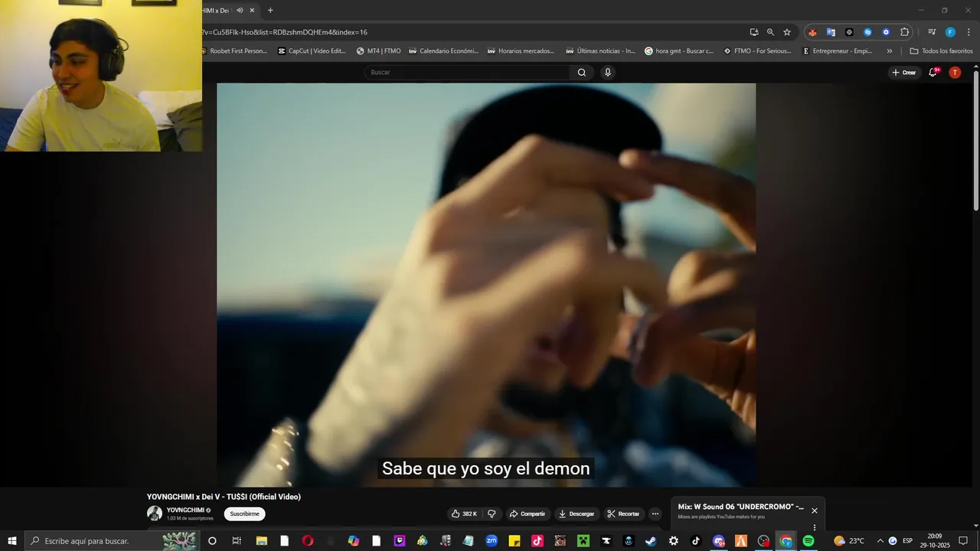Image resolution: width=980 pixels, height=551 pixels.
Task: Close the current browser tab
Action: pos(252,10)
